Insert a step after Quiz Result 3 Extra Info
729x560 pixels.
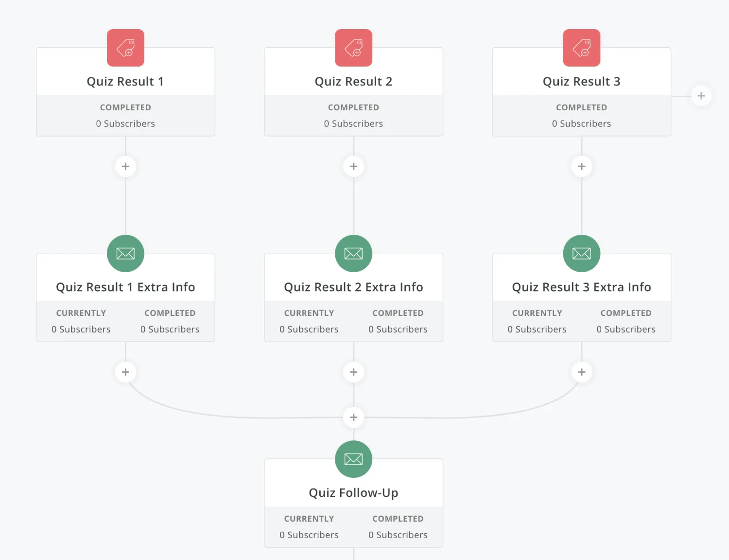pos(581,372)
